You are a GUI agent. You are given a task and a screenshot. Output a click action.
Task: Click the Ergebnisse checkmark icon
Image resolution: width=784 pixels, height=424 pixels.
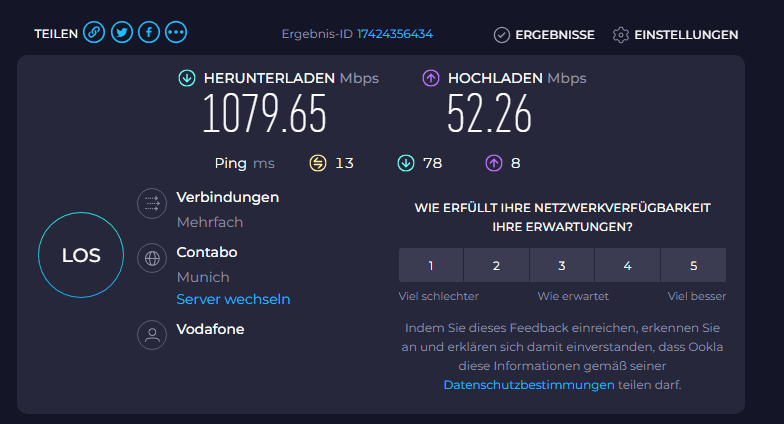click(502, 35)
